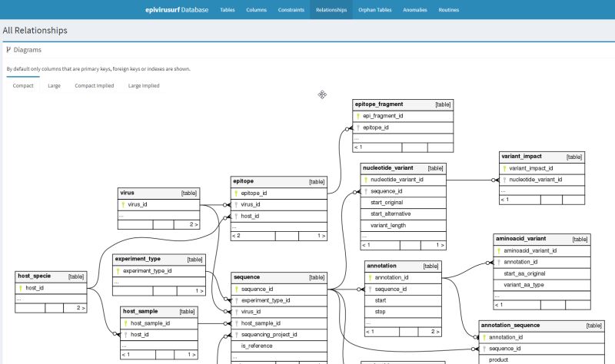Image resolution: width=615 pixels, height=364 pixels.
Task: Open the aminoacid_variant table title
Action: [x=521, y=239]
